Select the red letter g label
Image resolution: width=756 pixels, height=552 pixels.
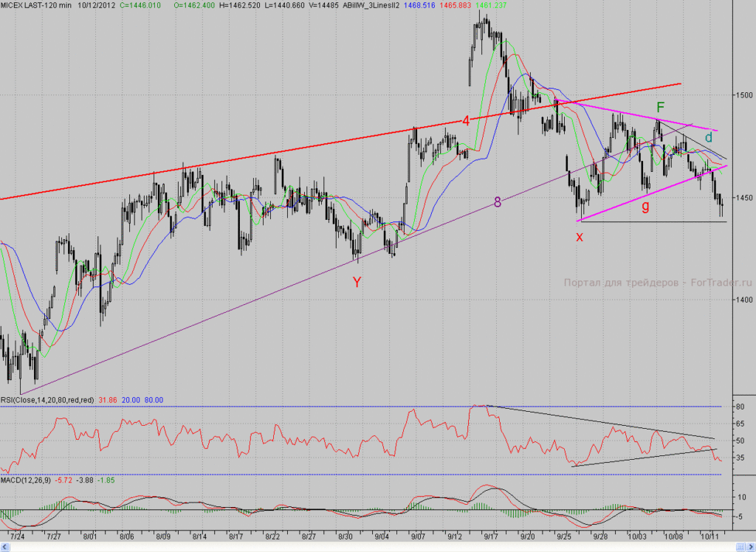pyautogui.click(x=645, y=207)
